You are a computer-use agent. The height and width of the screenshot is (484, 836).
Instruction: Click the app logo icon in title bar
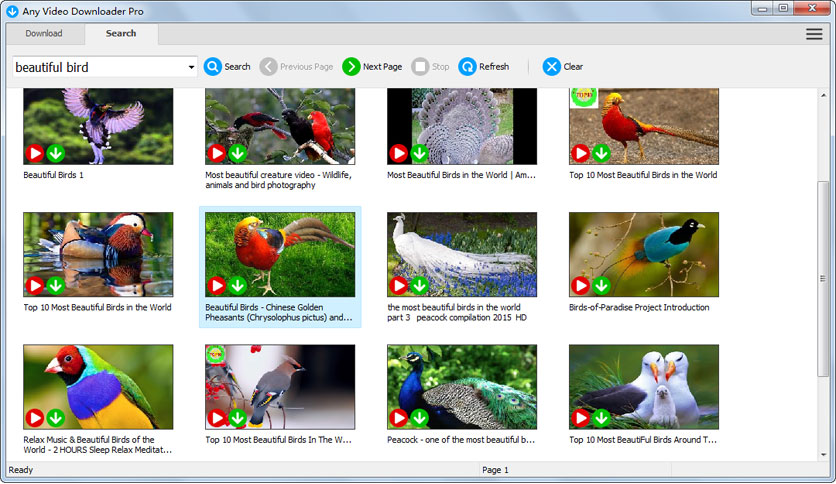point(12,11)
